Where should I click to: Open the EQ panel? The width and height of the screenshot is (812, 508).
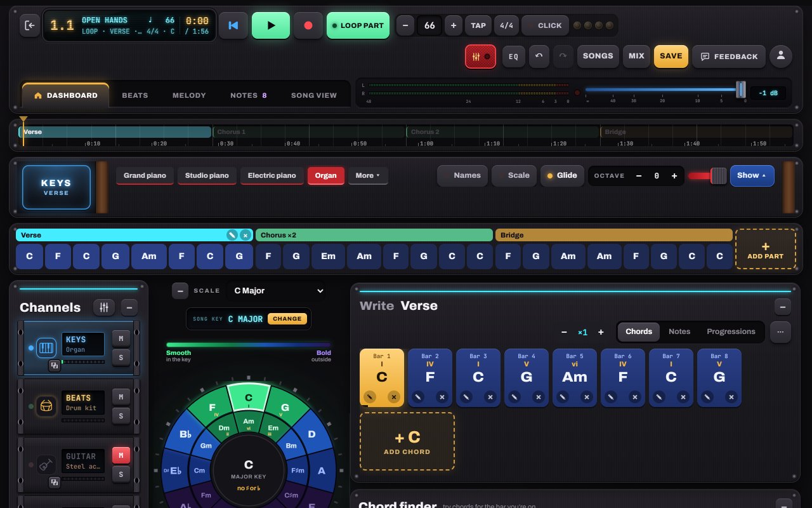(514, 56)
